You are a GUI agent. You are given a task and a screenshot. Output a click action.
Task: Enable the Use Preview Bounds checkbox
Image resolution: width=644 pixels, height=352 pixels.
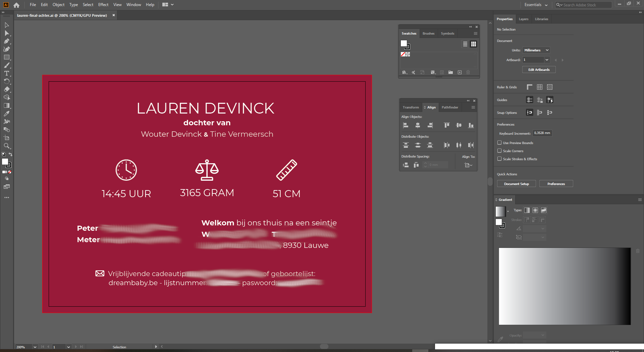pos(499,143)
